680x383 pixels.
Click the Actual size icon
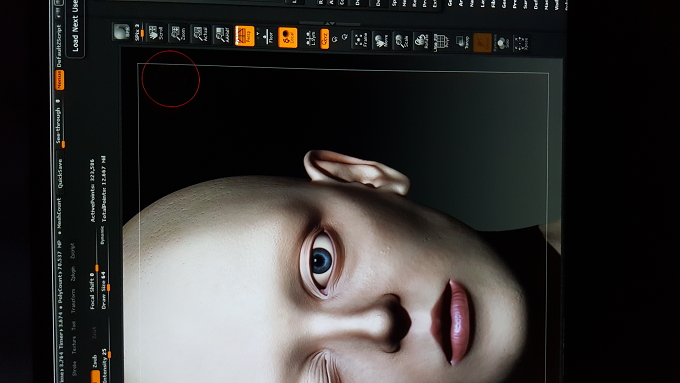[200, 34]
